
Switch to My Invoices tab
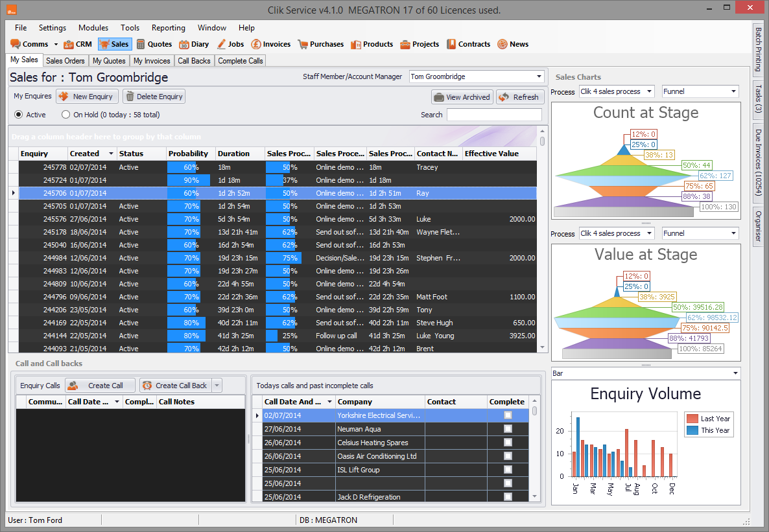[152, 61]
